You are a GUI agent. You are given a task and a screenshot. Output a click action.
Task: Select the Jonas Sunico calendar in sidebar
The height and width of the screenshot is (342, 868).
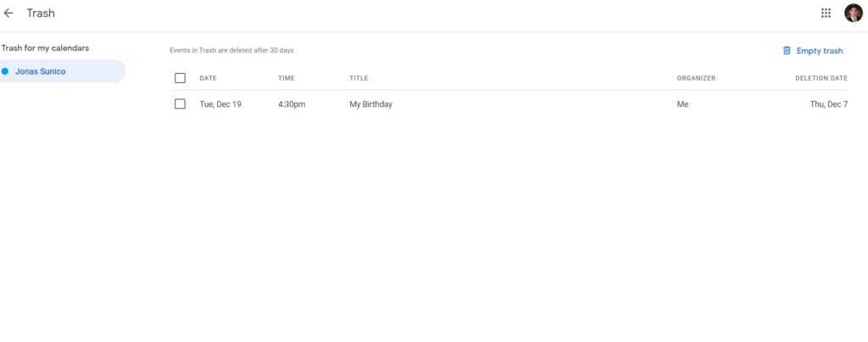(x=63, y=71)
